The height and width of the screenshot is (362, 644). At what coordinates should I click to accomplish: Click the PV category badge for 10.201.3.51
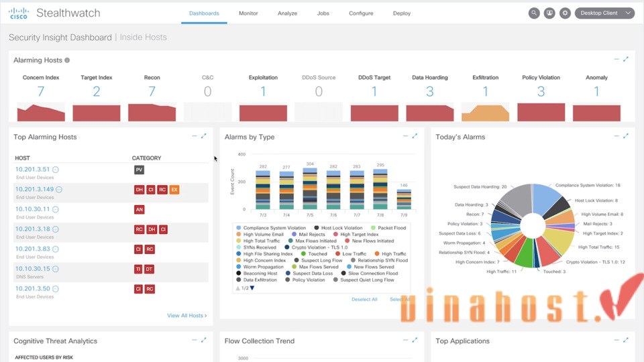[140, 170]
